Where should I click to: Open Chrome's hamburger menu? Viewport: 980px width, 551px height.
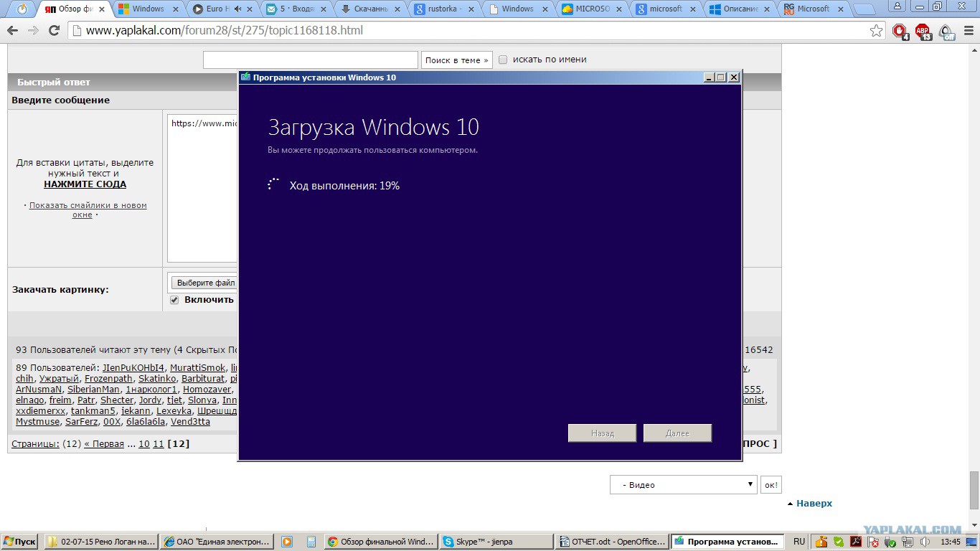click(967, 31)
